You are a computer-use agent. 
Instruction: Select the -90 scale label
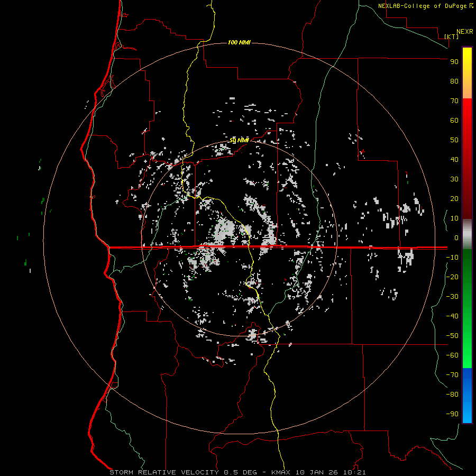[x=452, y=414]
